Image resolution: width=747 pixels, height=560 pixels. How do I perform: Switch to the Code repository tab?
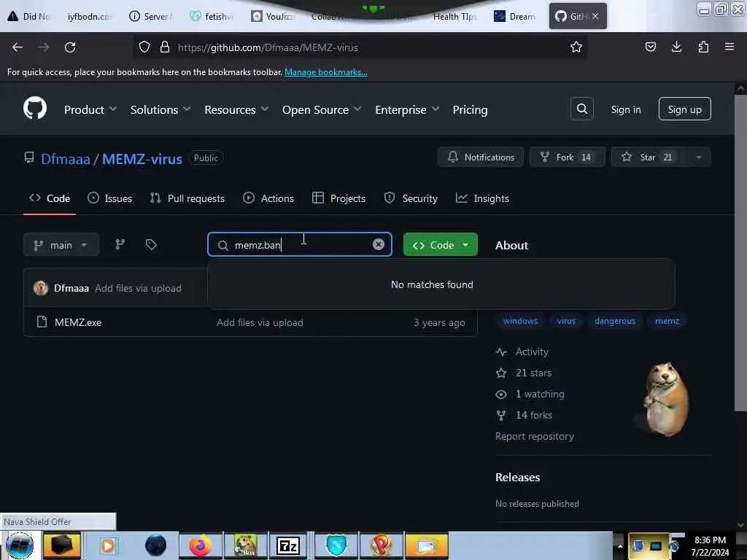[x=50, y=198]
